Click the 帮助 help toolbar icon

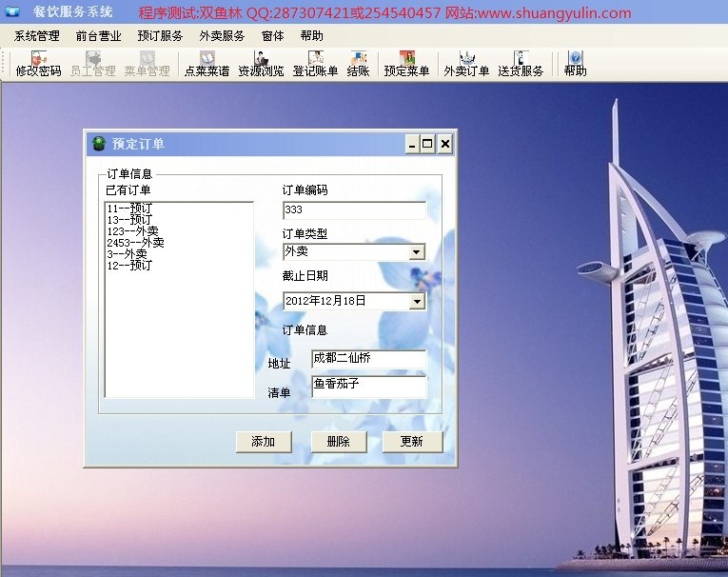(575, 64)
